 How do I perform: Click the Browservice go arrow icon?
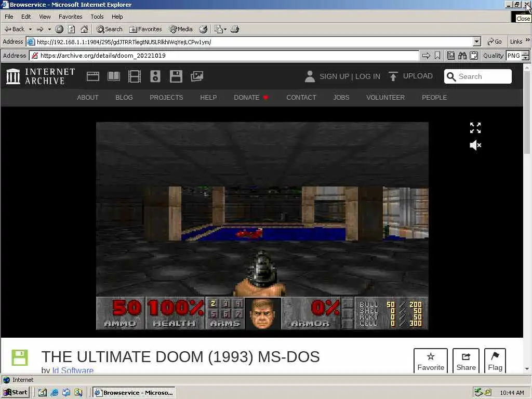pyautogui.click(x=426, y=56)
